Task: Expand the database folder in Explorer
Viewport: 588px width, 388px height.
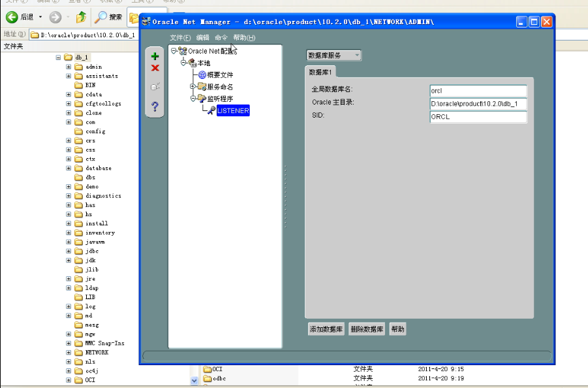Action: (69, 168)
